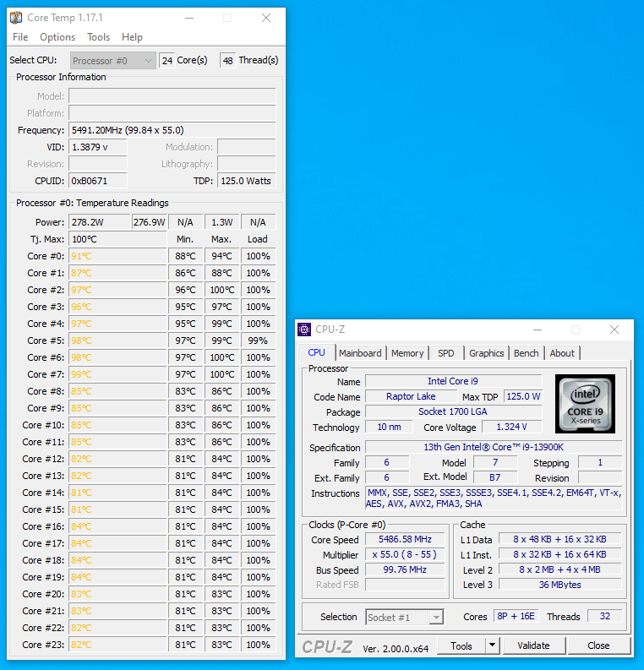
Task: Click the Ext. Model value B7
Action: click(495, 477)
